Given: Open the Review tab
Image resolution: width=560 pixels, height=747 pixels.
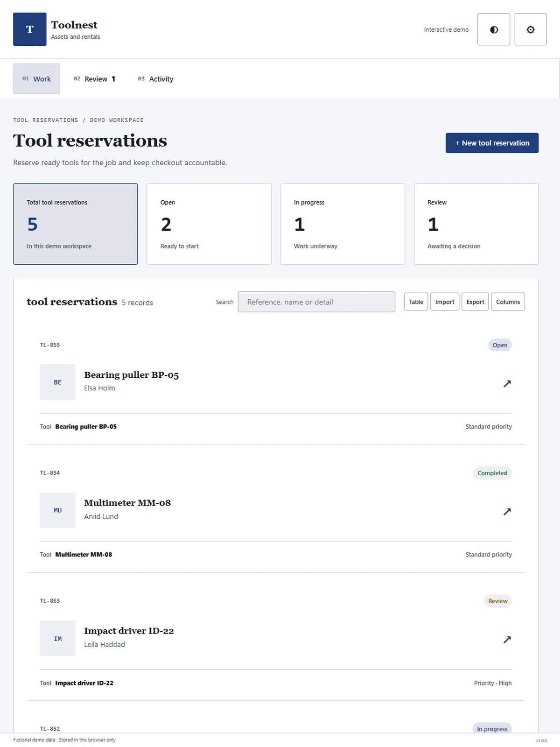Looking at the screenshot, I should (x=94, y=79).
